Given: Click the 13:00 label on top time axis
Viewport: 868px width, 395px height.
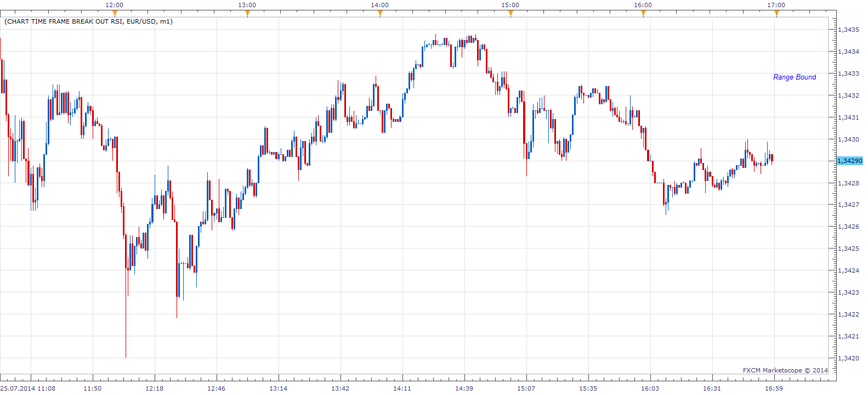Looking at the screenshot, I should (x=247, y=5).
